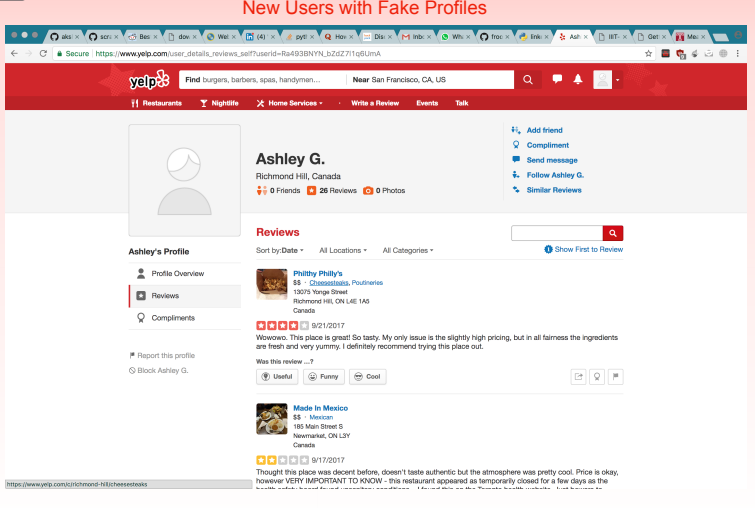This screenshot has width=755, height=508.
Task: Mark Philthy Philly's review as Funny
Action: tap(324, 377)
